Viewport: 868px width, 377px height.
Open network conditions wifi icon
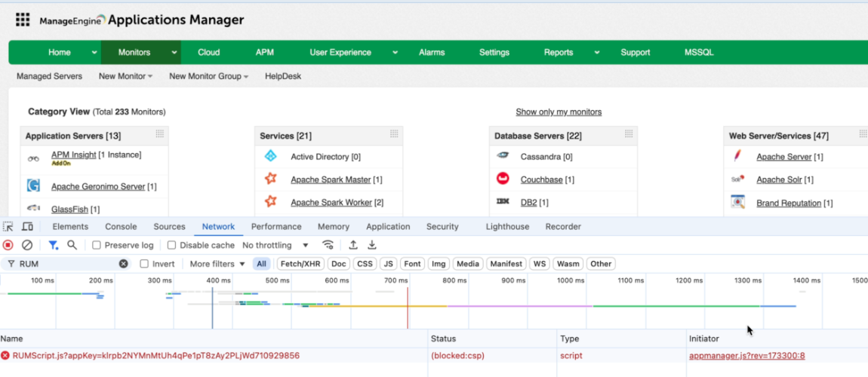pyautogui.click(x=328, y=245)
